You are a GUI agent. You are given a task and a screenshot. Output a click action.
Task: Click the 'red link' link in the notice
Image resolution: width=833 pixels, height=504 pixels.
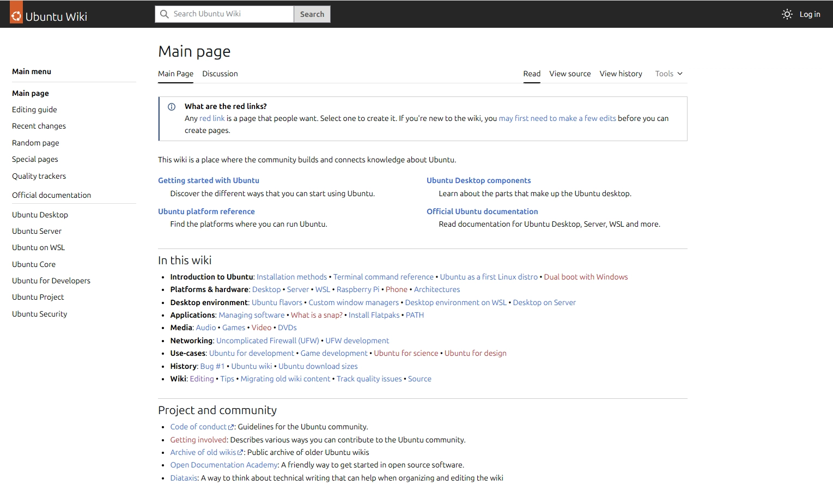(x=212, y=118)
